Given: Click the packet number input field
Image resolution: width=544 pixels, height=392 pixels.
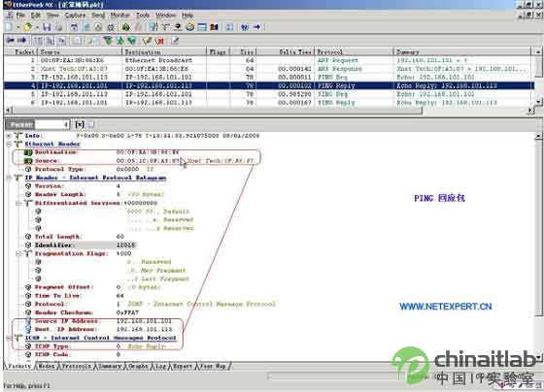Looking at the screenshot, I should (52, 124).
